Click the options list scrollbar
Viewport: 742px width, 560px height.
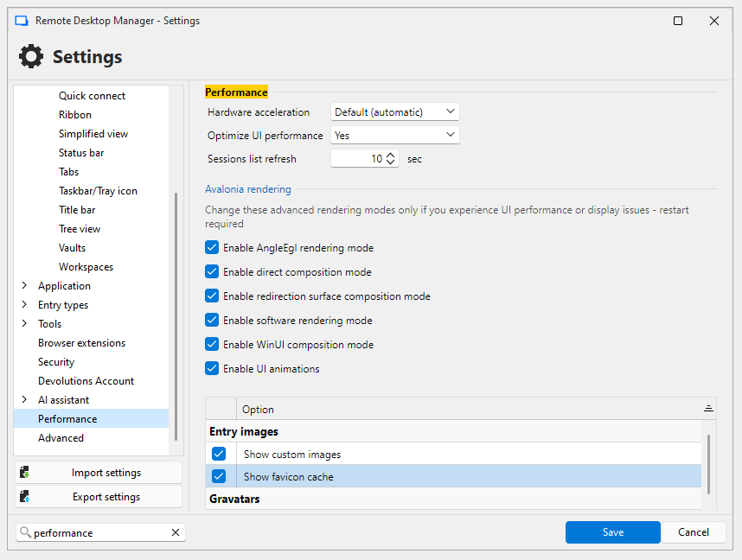click(708, 464)
